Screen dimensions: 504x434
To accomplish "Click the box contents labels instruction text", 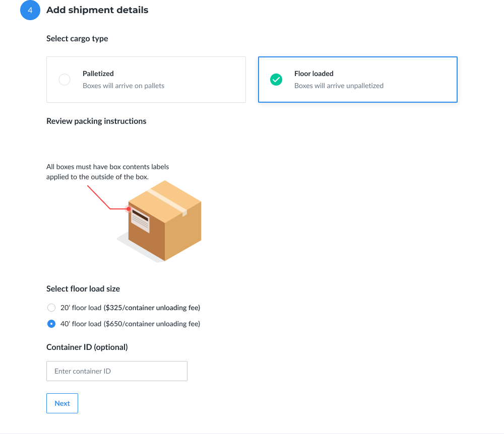I will 108,172.
